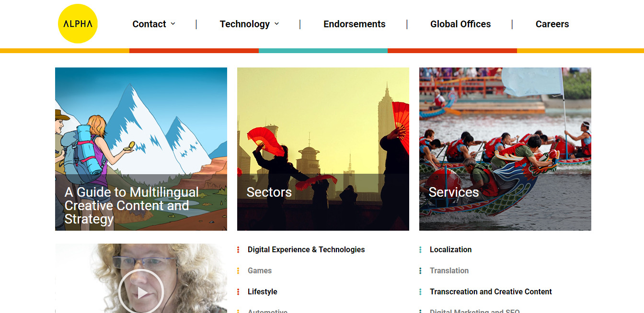Open the Services dragon boat tile
This screenshot has height=313, width=644.
click(x=505, y=149)
